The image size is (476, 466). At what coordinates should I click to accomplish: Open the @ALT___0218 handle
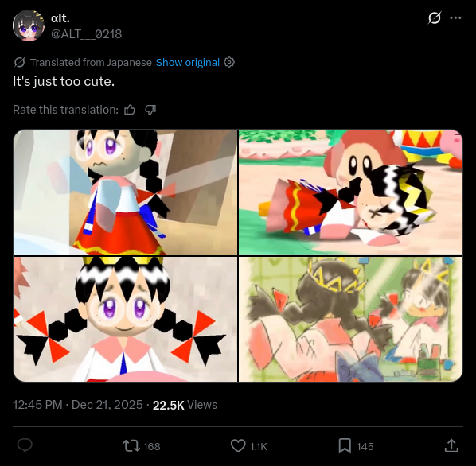click(x=87, y=34)
